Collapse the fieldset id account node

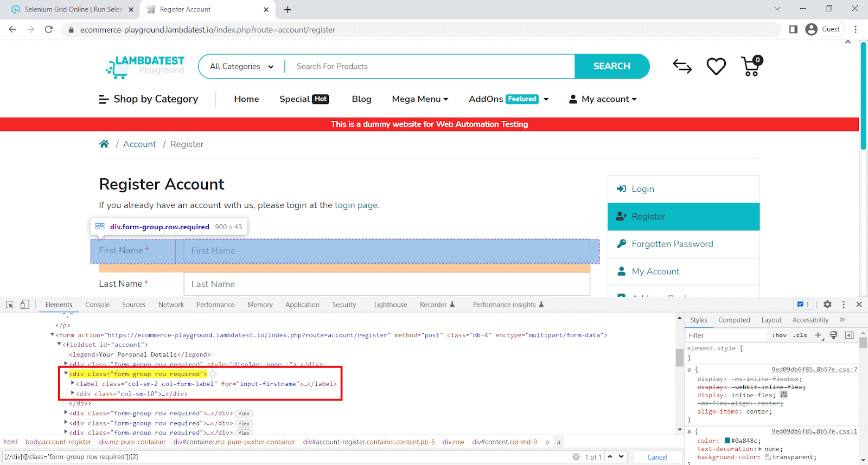point(59,344)
